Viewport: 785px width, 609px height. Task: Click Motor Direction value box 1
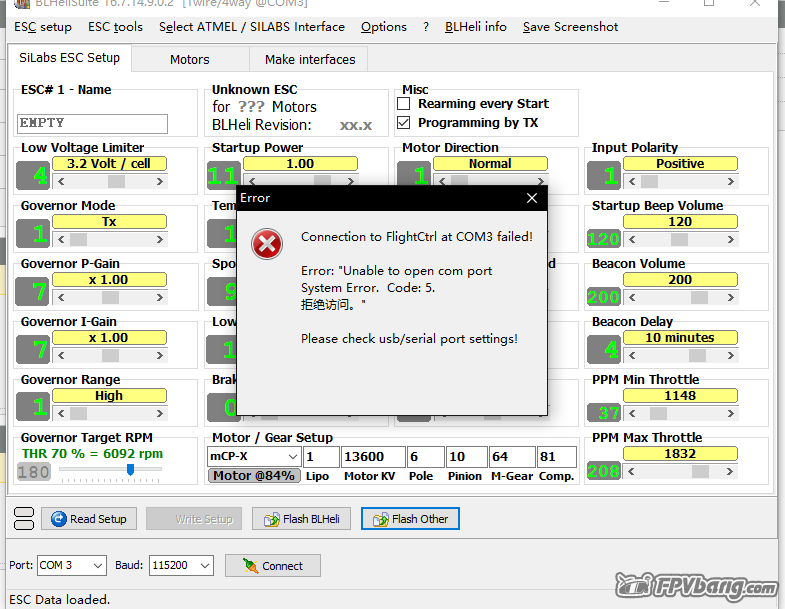(414, 174)
